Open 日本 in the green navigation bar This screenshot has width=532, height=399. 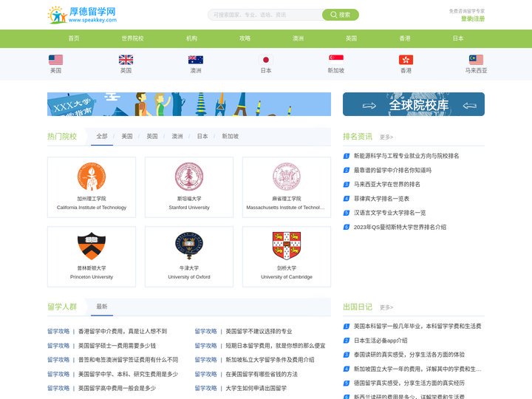click(x=458, y=38)
